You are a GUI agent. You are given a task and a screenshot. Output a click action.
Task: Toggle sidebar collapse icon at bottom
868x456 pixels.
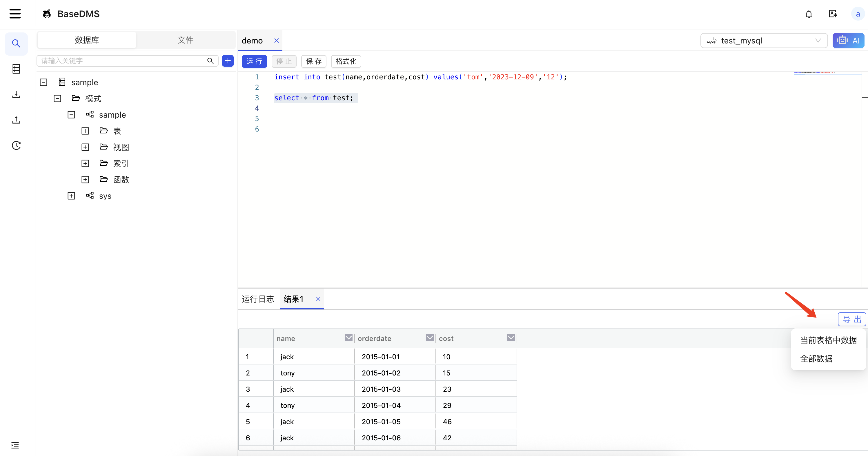(15, 445)
